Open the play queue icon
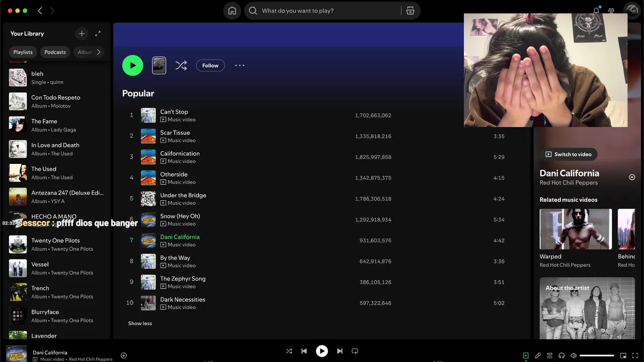This screenshot has height=362, width=644. pyautogui.click(x=550, y=355)
